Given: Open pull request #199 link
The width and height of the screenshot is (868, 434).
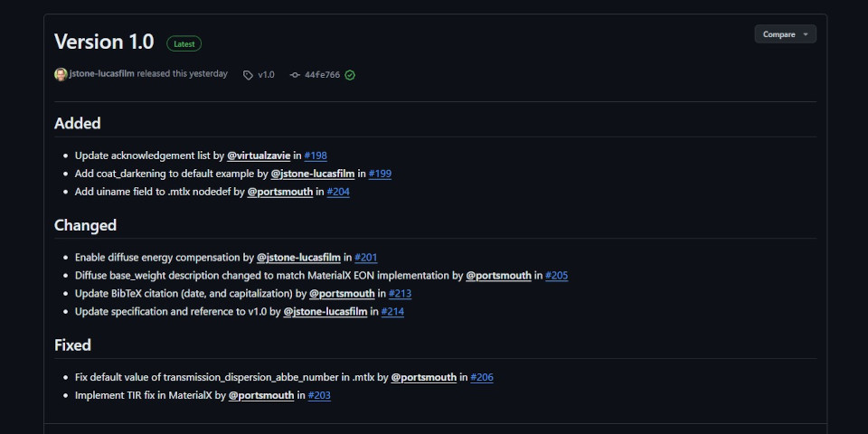Looking at the screenshot, I should point(380,174).
